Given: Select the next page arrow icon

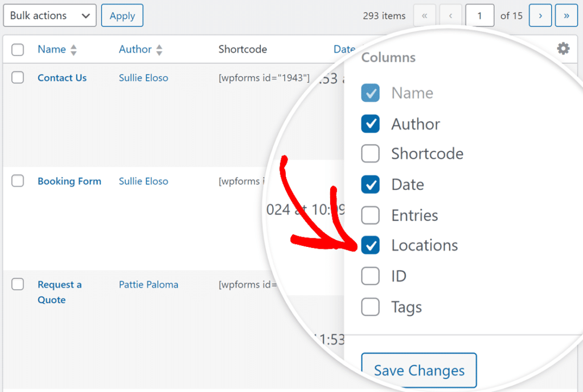Looking at the screenshot, I should [x=540, y=15].
